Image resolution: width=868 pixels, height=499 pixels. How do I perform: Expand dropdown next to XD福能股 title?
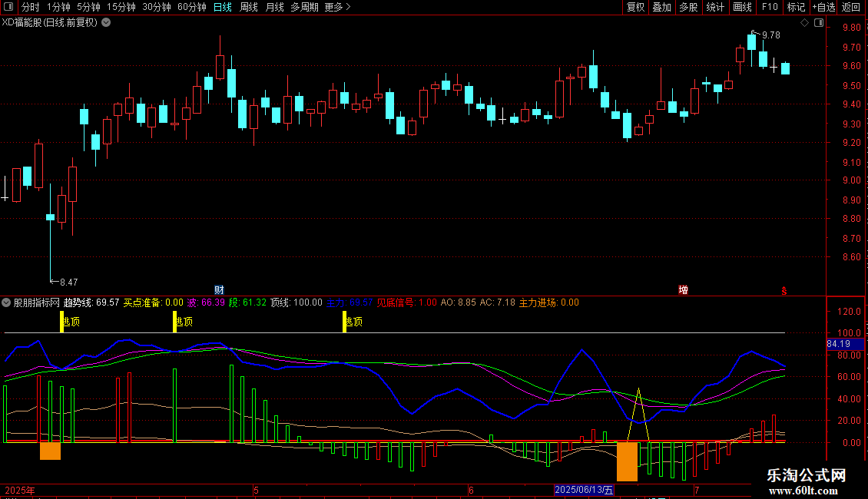tap(106, 22)
